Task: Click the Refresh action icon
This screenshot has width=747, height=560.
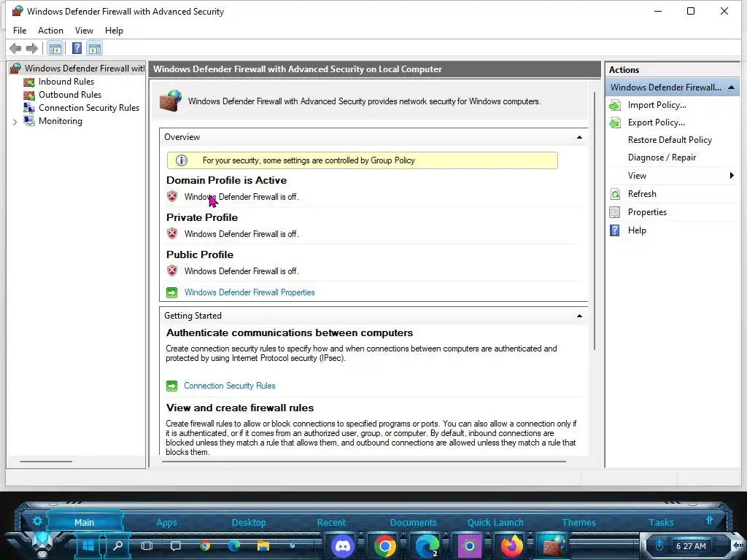Action: click(x=615, y=194)
